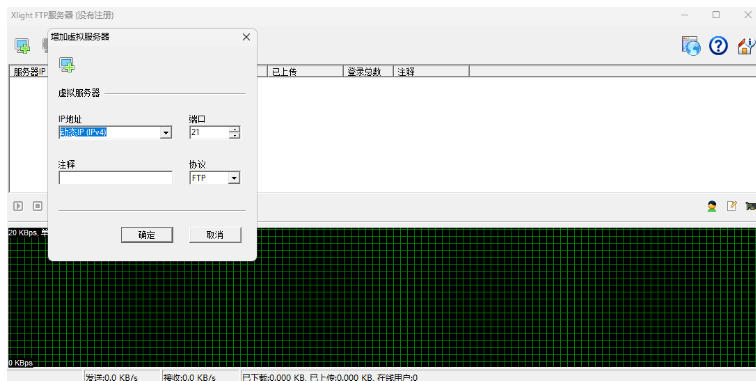Click the 注释 column header
This screenshot has width=756, height=381.
[x=432, y=72]
